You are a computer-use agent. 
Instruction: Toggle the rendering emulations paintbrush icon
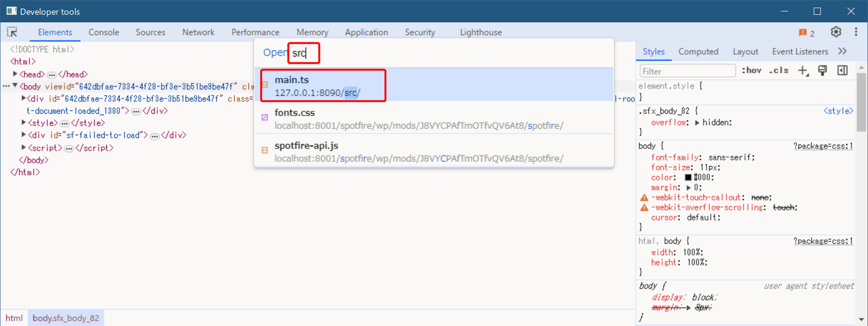point(822,70)
